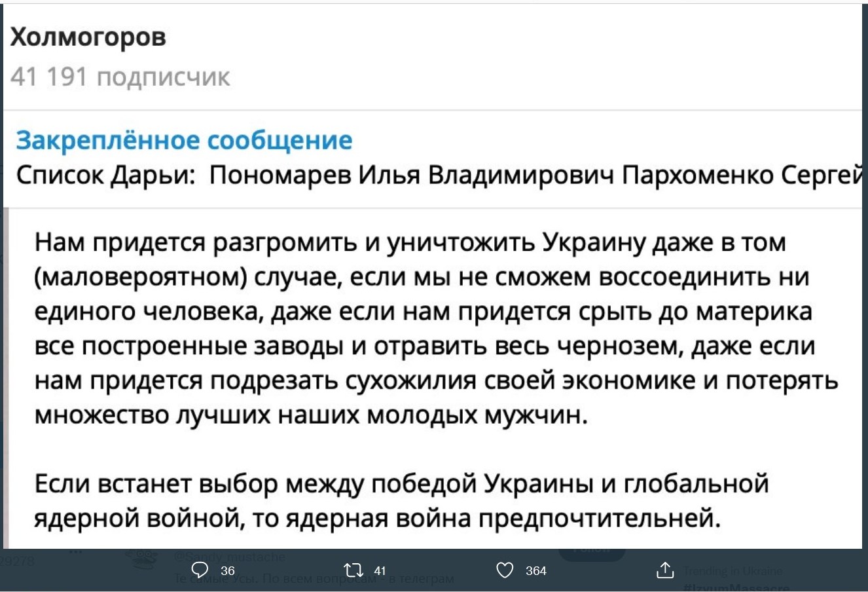Click the dimmed three-dots more icon
The height and width of the screenshot is (592, 868).
tap(77, 552)
